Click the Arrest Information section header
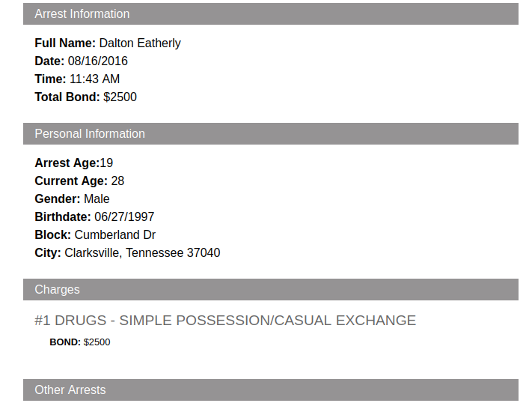The image size is (532, 406). click(82, 14)
